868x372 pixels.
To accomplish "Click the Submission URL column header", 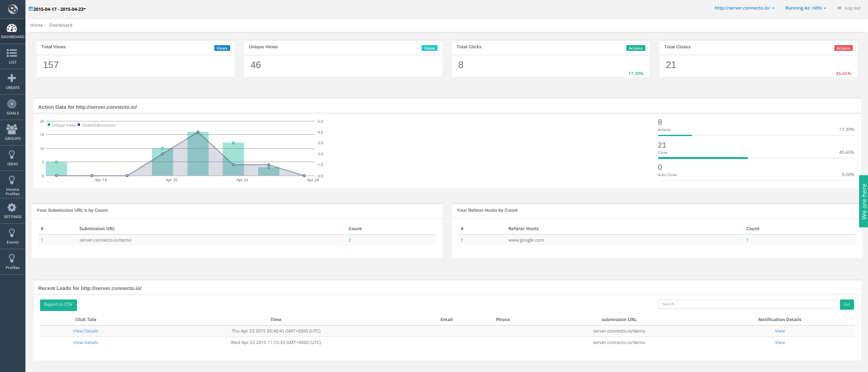I will coord(97,228).
